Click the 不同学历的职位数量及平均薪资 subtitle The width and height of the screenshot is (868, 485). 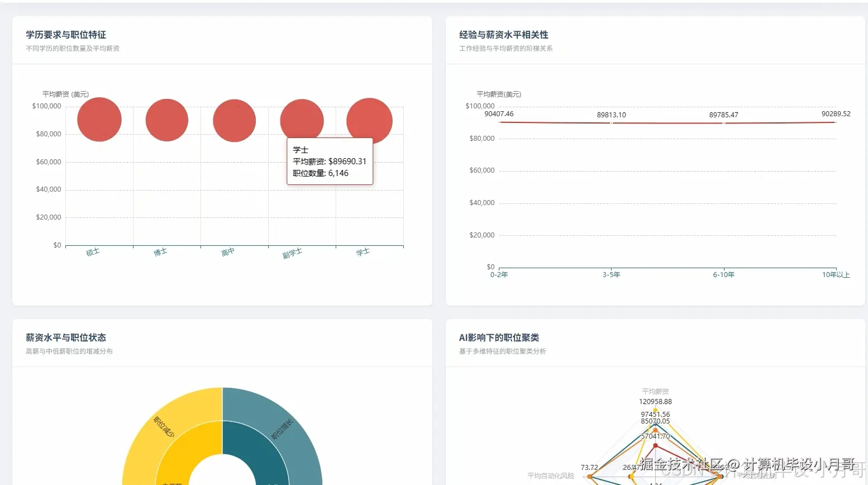pos(73,49)
